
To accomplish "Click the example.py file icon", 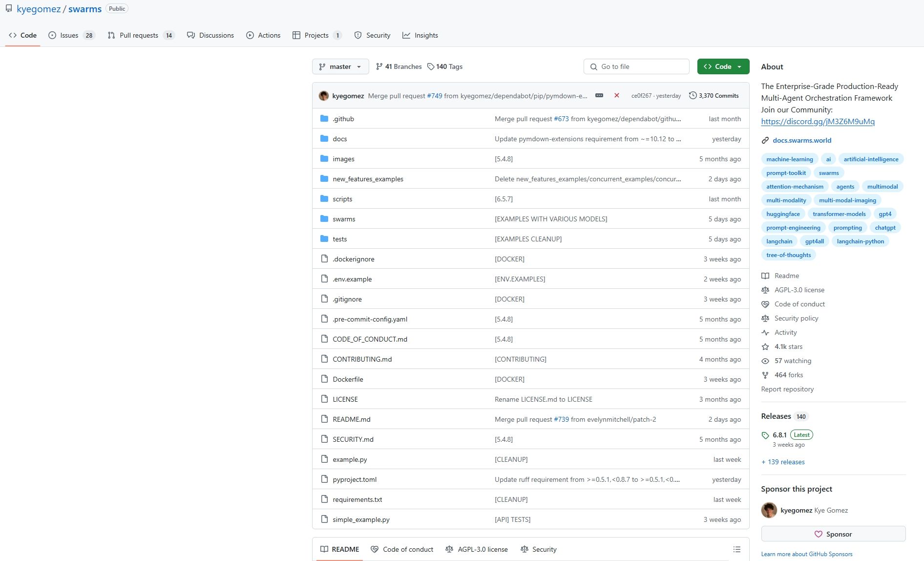I will click(324, 459).
